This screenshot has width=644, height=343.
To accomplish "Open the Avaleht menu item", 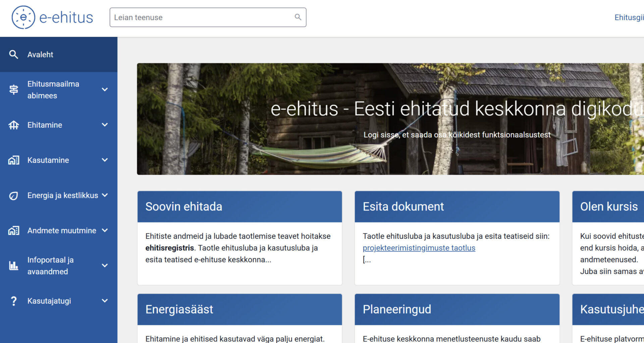I will [40, 54].
